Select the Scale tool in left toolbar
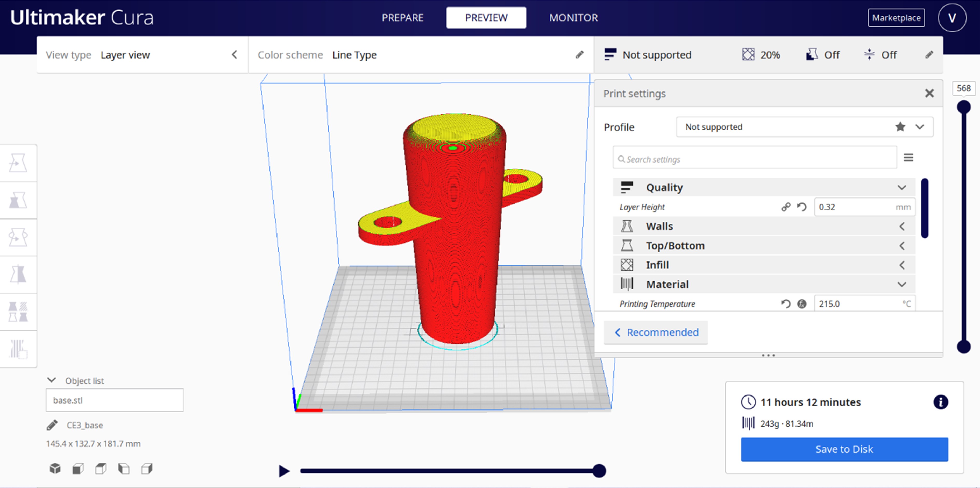Screen dimensions: 980x488 pos(18,200)
